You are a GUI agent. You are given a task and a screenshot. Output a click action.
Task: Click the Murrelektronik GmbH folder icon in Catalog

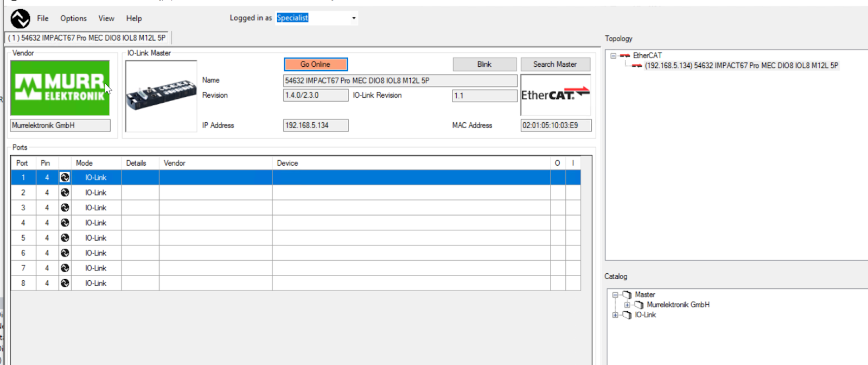click(x=639, y=305)
